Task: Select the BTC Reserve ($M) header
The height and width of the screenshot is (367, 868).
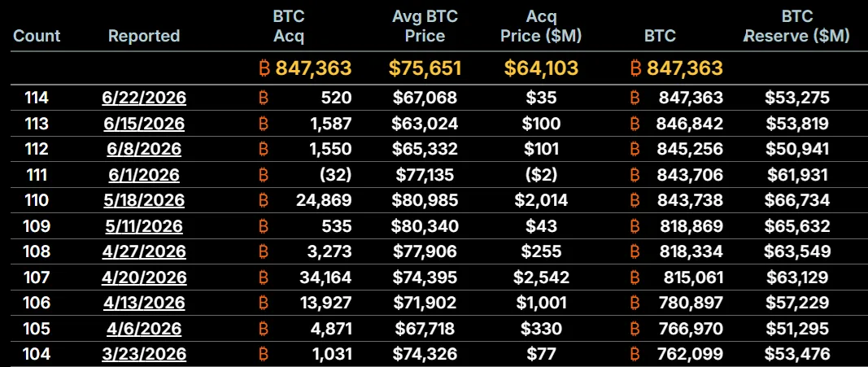Action: coord(796,27)
